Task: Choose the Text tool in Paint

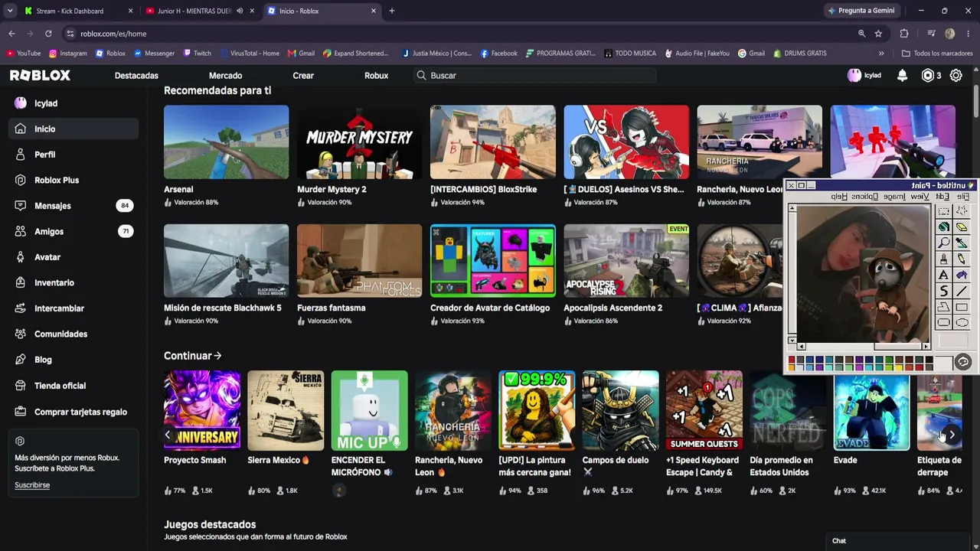Action: [944, 275]
